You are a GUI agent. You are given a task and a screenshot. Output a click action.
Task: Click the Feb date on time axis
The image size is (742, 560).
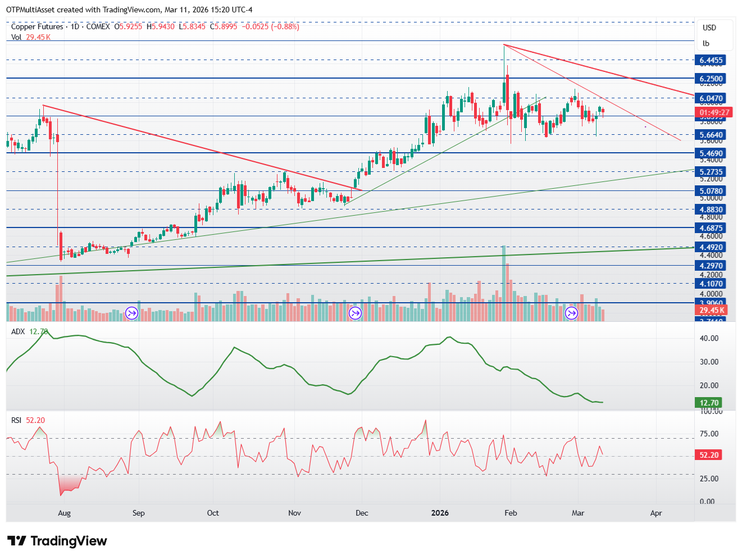[x=511, y=513]
